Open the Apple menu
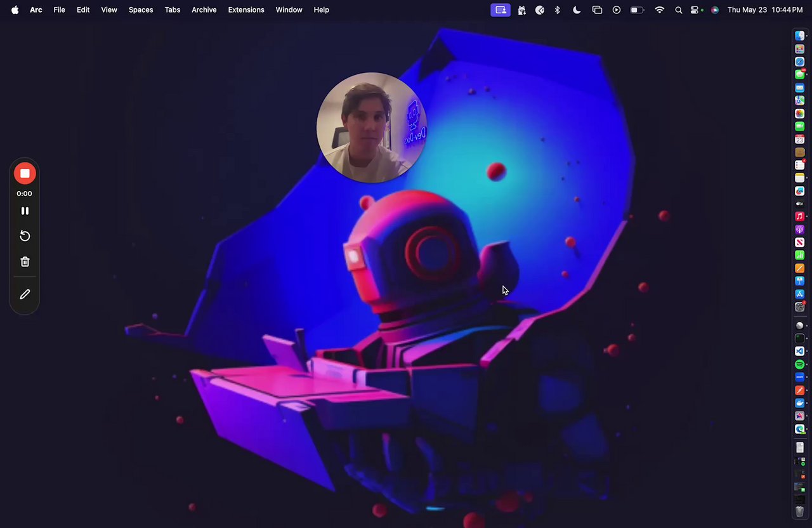The height and width of the screenshot is (528, 812). (x=15, y=10)
